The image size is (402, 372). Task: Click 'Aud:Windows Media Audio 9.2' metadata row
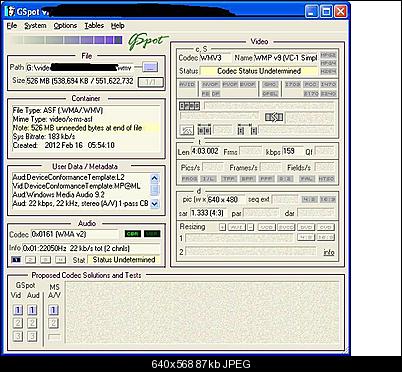point(58,194)
